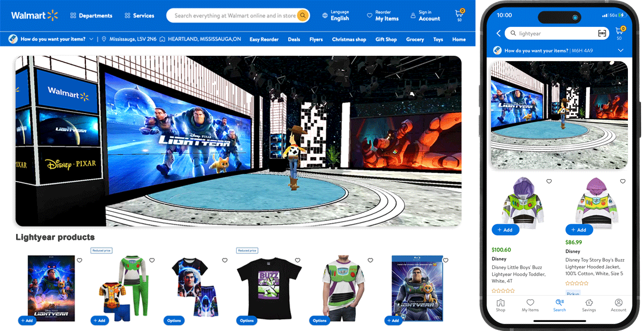Add the Buzz pajama set to cart
Screen dimensions: 644x331
tap(99, 320)
